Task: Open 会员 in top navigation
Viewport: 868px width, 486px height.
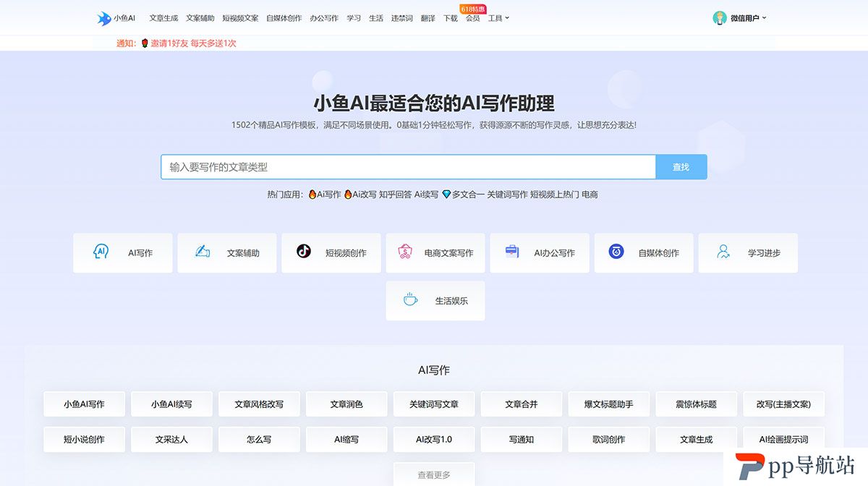Action: click(x=472, y=18)
